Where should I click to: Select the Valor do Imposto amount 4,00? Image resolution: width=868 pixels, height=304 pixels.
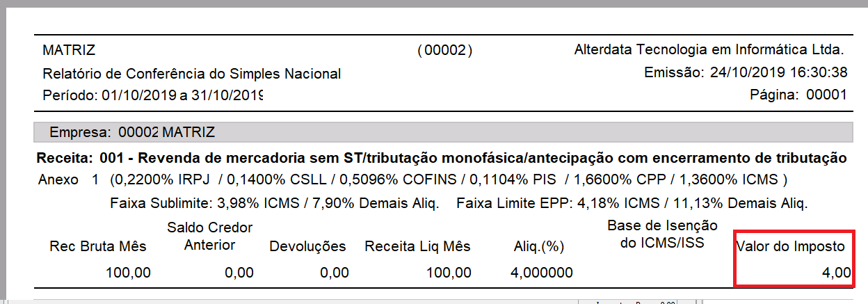[x=836, y=273]
